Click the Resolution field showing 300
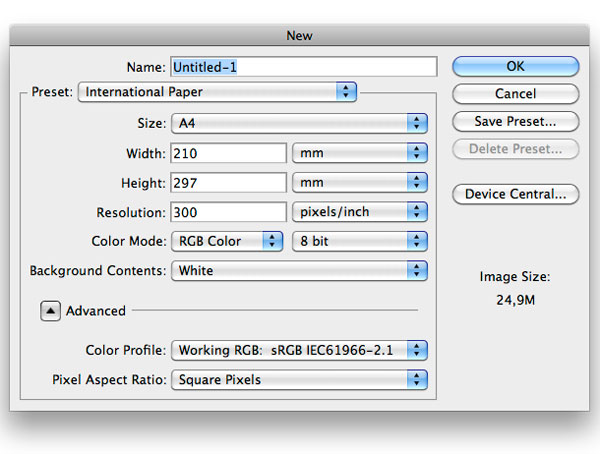600x454 pixels. coord(228,212)
